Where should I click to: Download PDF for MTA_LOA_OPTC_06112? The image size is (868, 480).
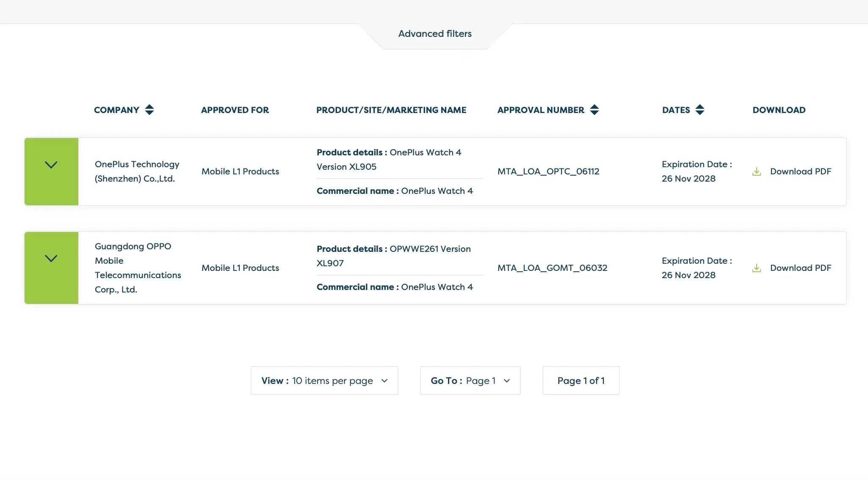pyautogui.click(x=800, y=171)
